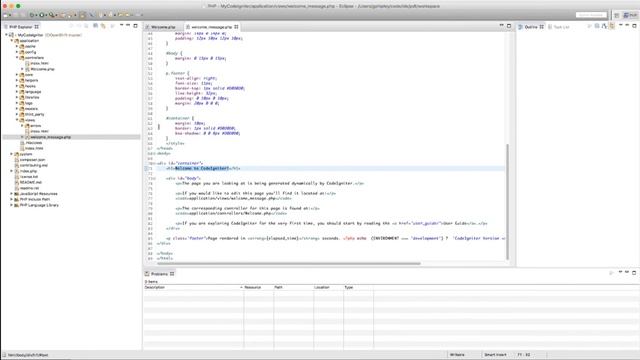Select license.txt file
This screenshot has width=640, height=360.
pyautogui.click(x=29, y=177)
